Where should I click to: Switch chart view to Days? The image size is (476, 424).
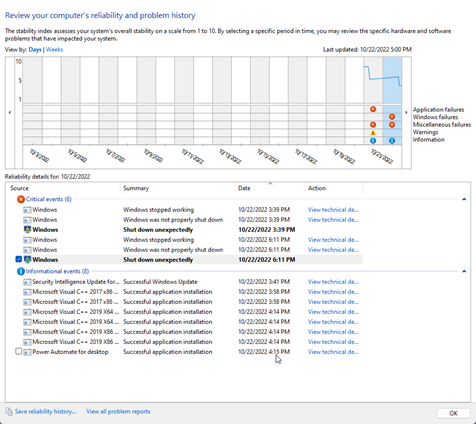[x=35, y=50]
